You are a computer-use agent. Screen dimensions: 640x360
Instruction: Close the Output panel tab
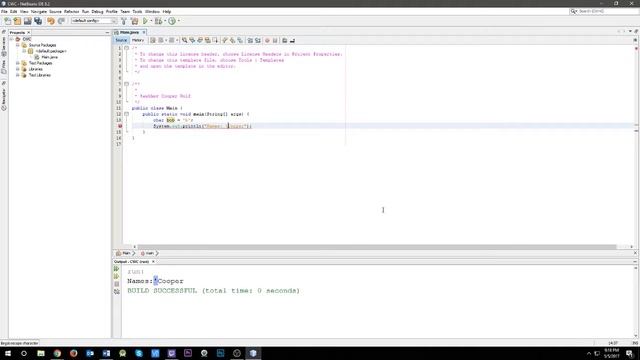[x=153, y=262]
